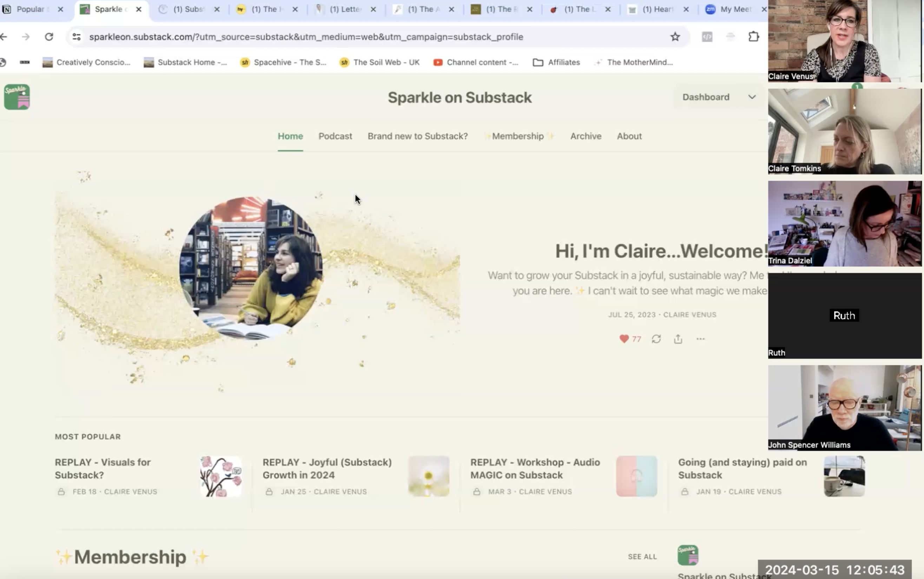924x579 pixels.
Task: Click the cherry blossom post thumbnail
Action: point(221,476)
